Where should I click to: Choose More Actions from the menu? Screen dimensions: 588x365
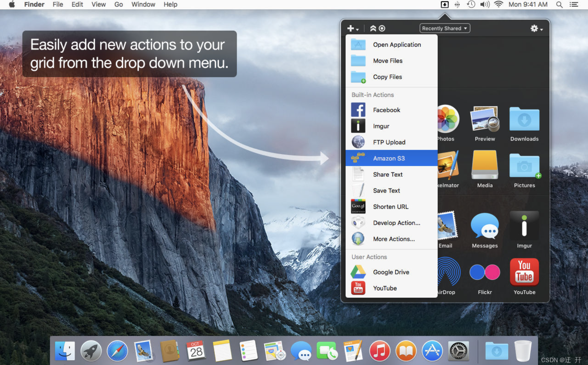click(394, 239)
